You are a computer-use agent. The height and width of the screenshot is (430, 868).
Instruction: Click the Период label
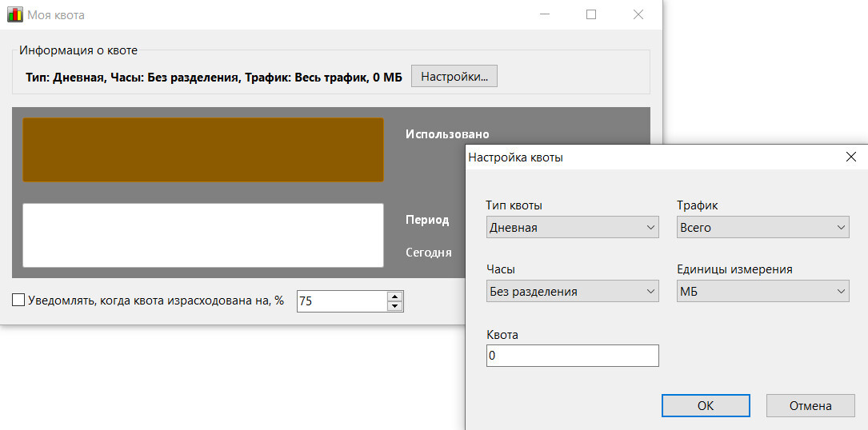(427, 220)
